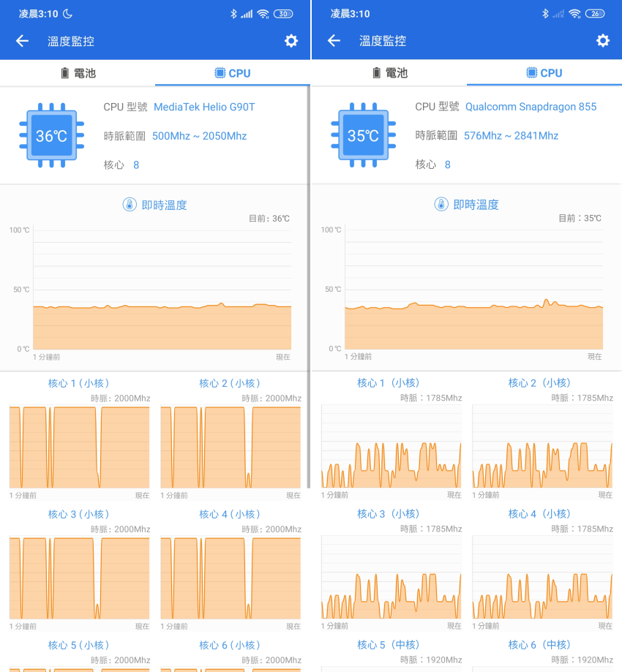Tap the battery indicator showing 30
622x672 pixels.
(x=283, y=14)
